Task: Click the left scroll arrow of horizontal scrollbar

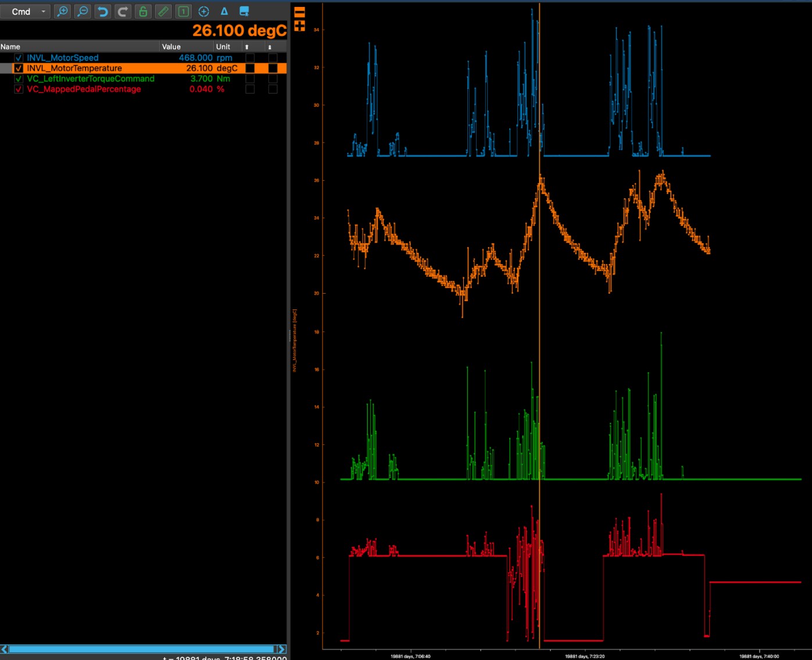Action: (5, 649)
